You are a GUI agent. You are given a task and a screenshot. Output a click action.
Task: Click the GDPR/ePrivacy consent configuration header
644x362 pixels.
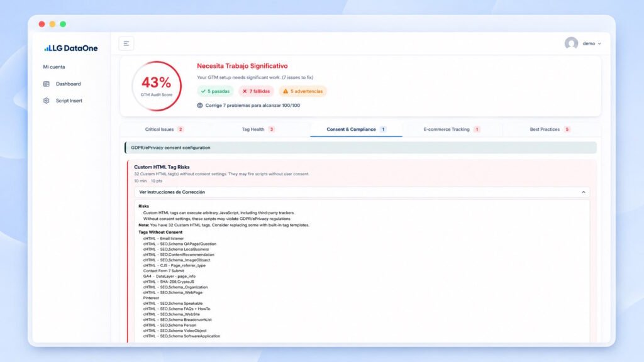pyautogui.click(x=360, y=148)
